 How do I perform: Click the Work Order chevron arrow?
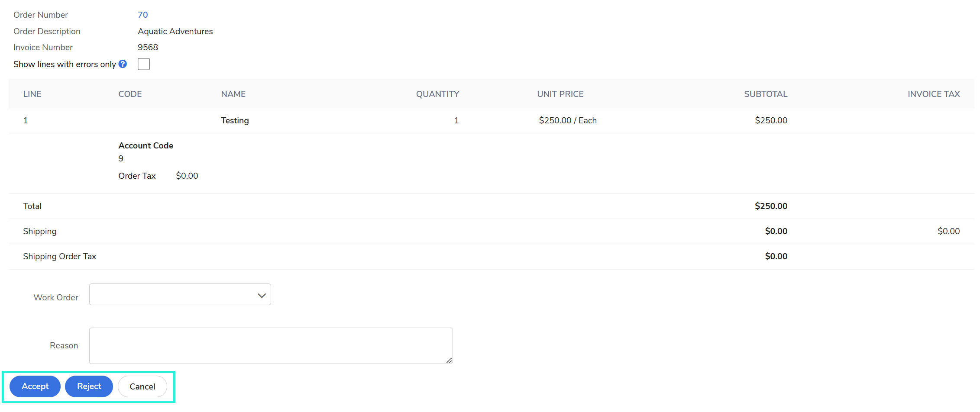pyautogui.click(x=262, y=296)
